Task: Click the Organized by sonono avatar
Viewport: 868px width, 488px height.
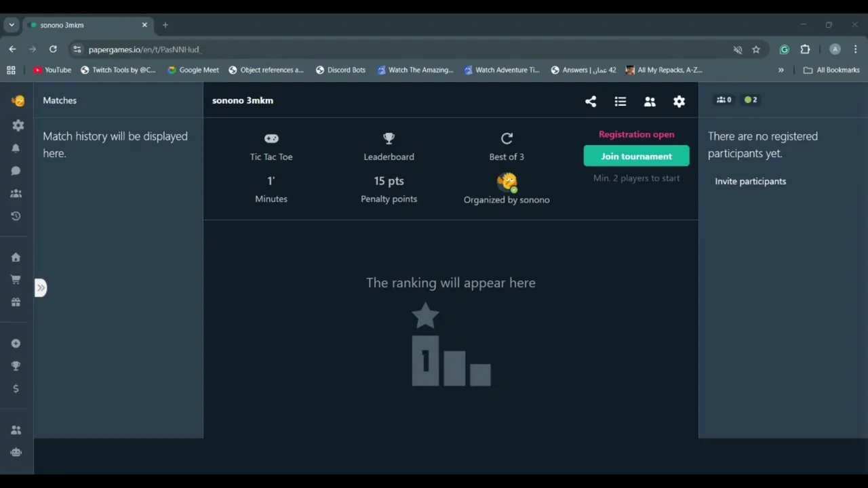Action: 507,182
